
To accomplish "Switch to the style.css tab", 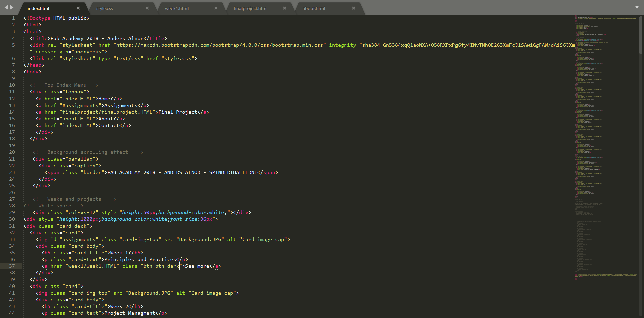I will tap(104, 8).
